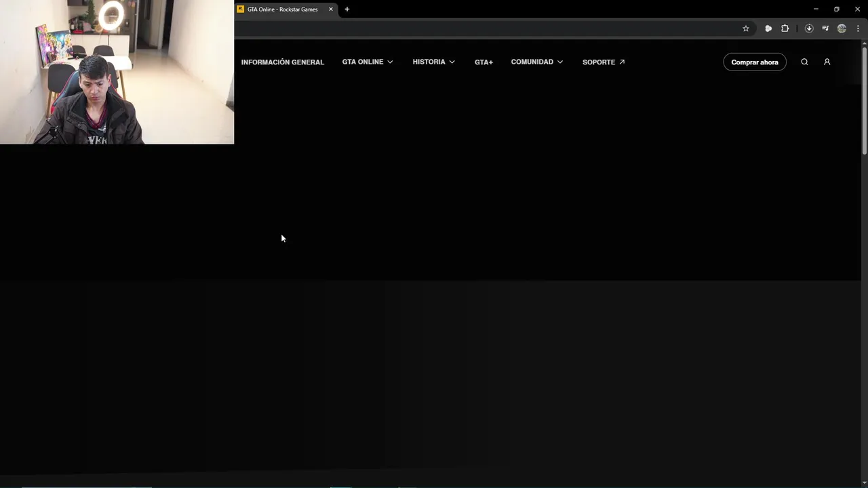Open a new browser tab
868x488 pixels.
pos(347,9)
